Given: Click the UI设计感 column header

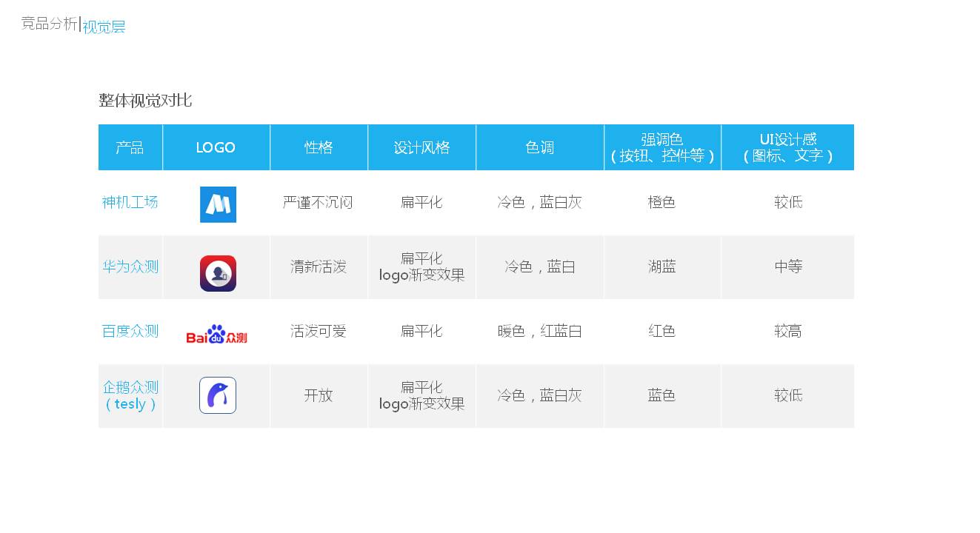Looking at the screenshot, I should click(x=788, y=147).
